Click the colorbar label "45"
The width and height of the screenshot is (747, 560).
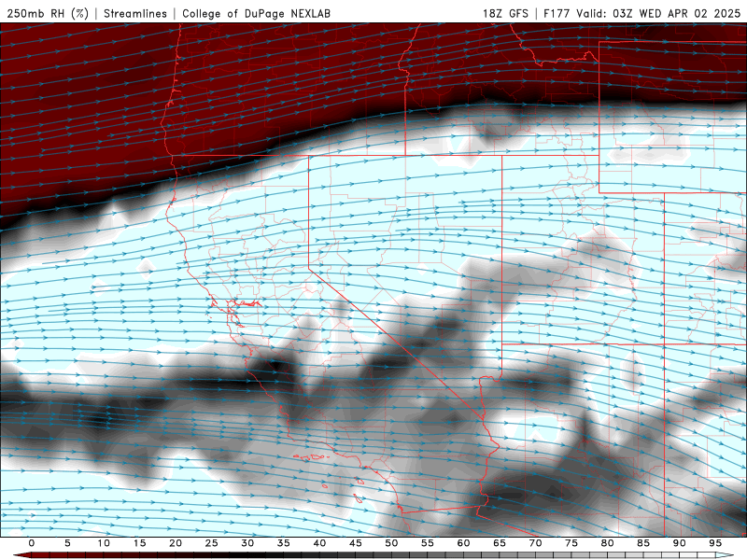[x=356, y=543]
